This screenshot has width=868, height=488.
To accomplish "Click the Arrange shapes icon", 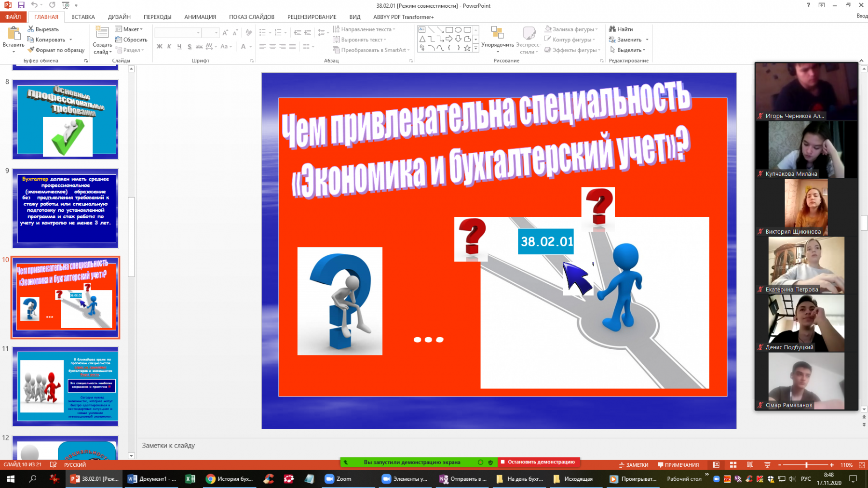I will (497, 33).
